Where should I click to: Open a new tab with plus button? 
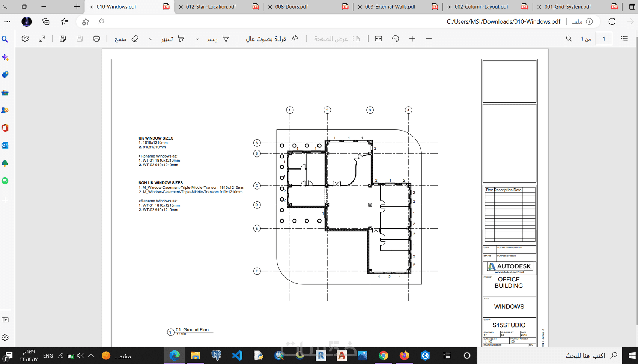(x=77, y=6)
